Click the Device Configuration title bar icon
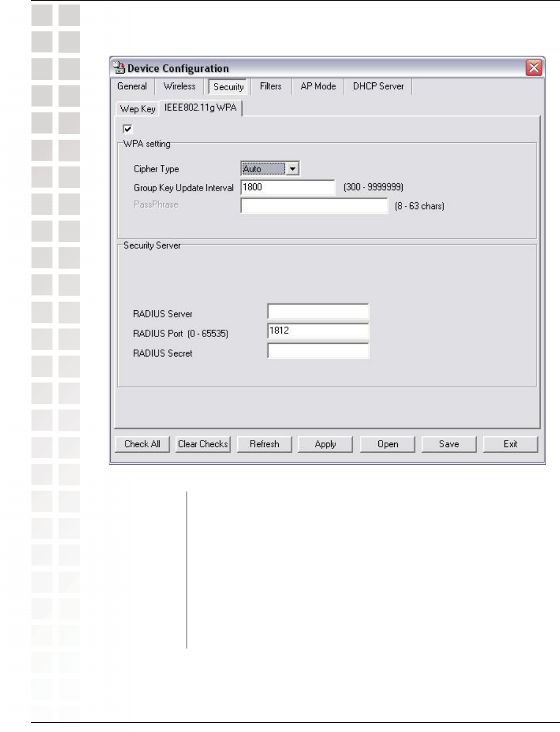 120,68
